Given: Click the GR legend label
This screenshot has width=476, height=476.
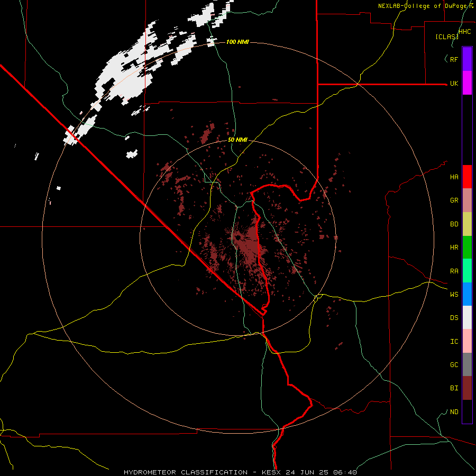Looking at the screenshot, I should pos(454,200).
